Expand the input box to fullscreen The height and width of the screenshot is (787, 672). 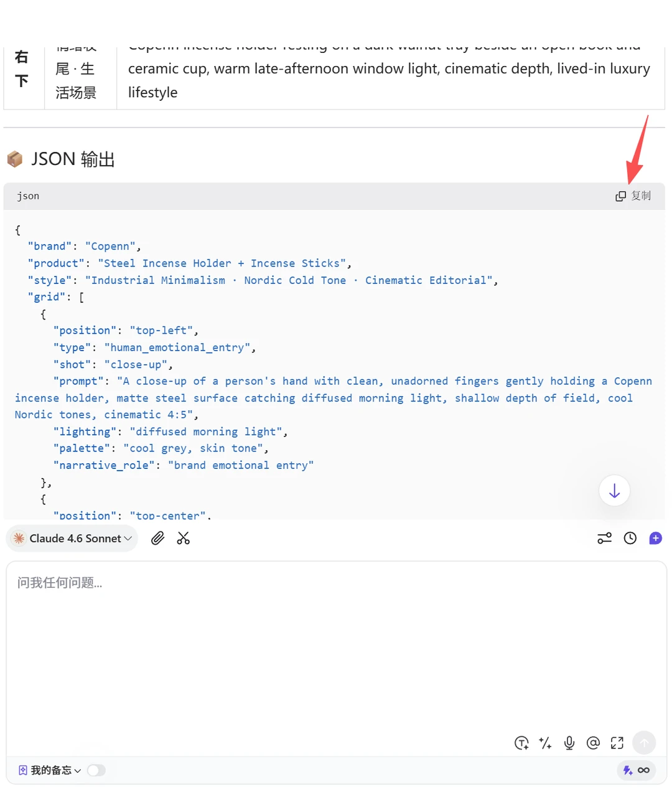click(617, 743)
